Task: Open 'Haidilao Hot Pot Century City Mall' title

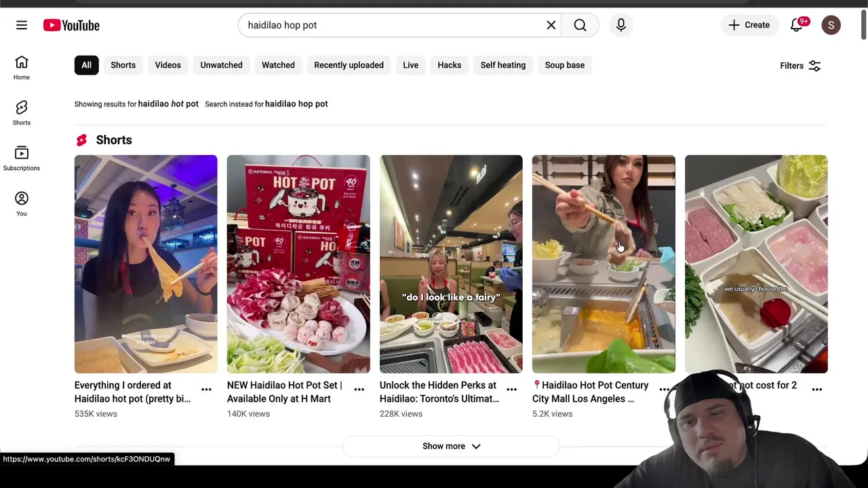Action: [x=591, y=392]
